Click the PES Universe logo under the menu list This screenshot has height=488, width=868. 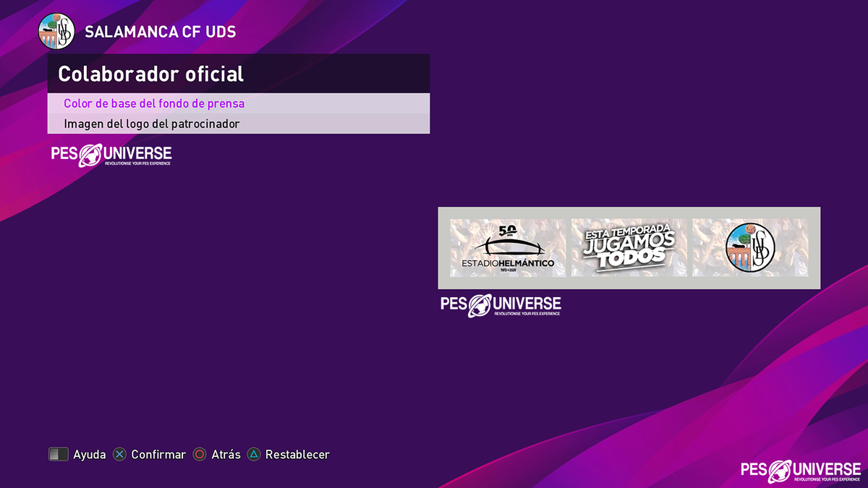point(111,155)
